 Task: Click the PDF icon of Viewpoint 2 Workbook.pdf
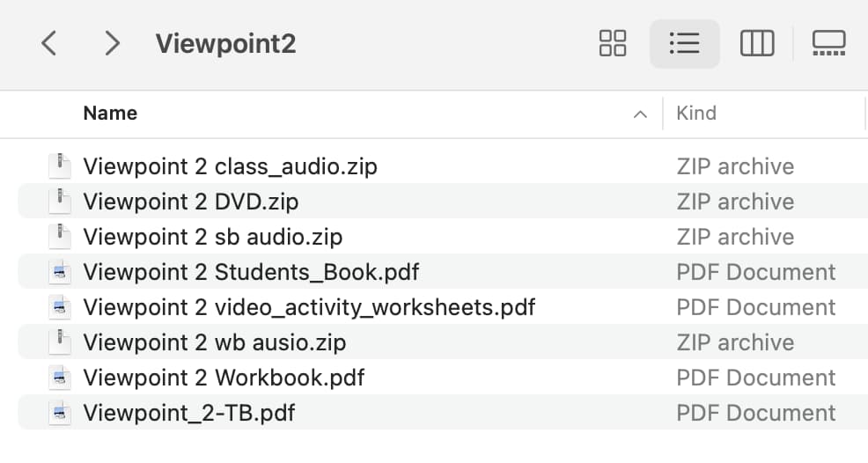60,378
